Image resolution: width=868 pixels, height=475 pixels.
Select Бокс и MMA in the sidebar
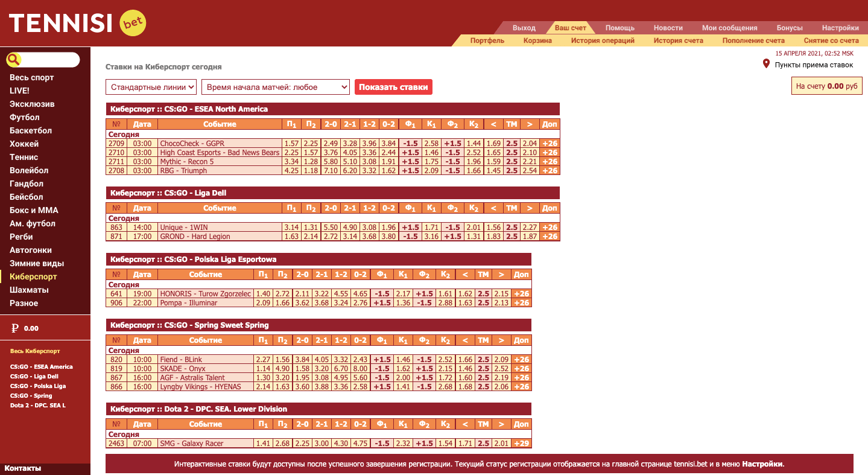coord(34,210)
